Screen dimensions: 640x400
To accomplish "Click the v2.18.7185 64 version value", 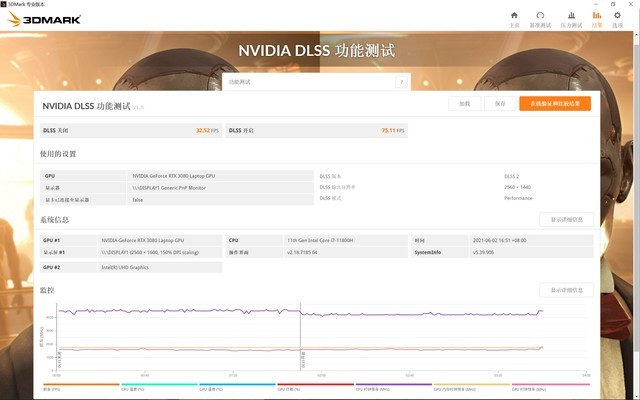I will tap(302, 252).
